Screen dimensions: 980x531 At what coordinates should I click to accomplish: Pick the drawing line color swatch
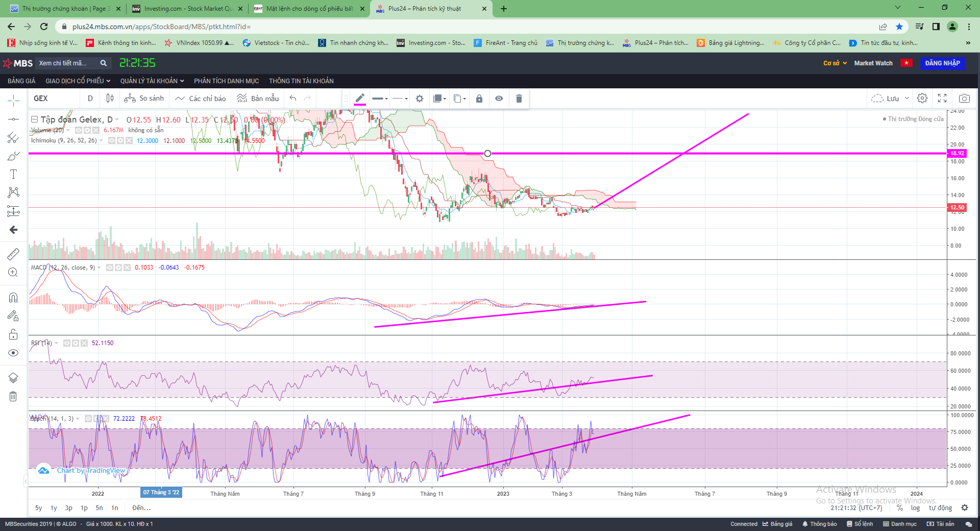[360, 99]
